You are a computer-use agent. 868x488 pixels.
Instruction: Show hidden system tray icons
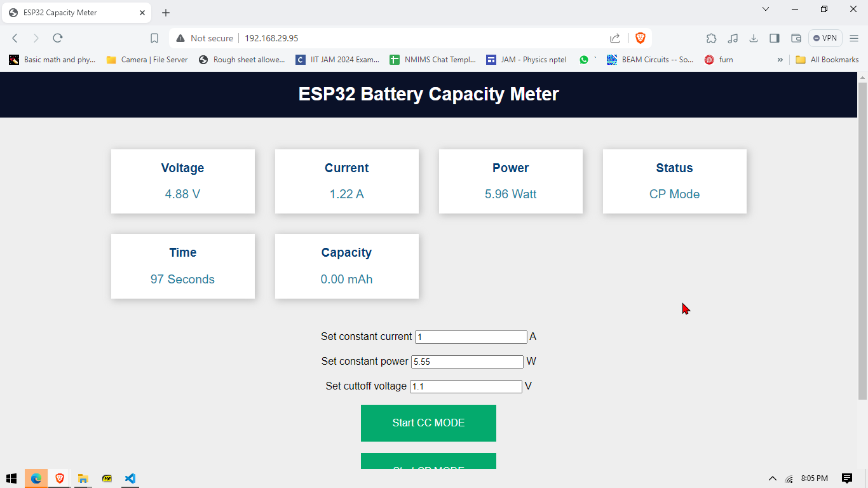(773, 478)
